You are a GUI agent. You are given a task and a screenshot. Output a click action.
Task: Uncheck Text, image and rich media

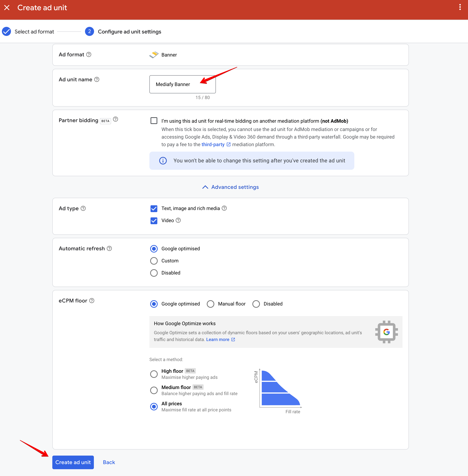click(154, 209)
